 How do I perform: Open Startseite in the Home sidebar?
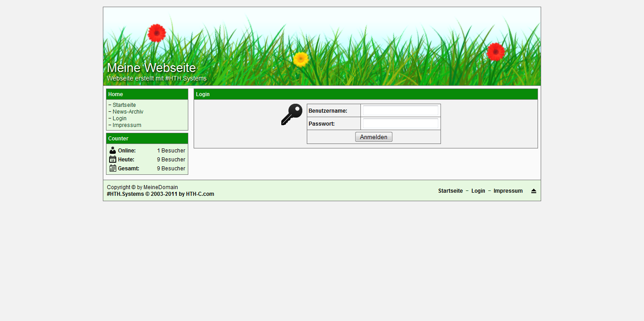pyautogui.click(x=124, y=105)
